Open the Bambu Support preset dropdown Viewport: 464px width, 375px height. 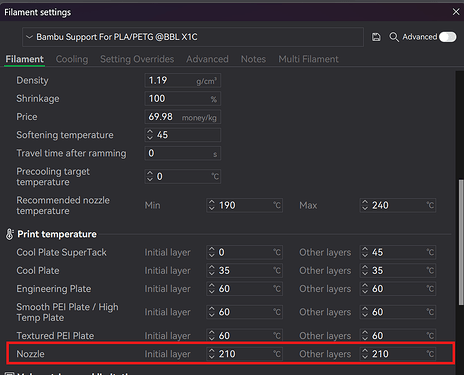[193, 37]
